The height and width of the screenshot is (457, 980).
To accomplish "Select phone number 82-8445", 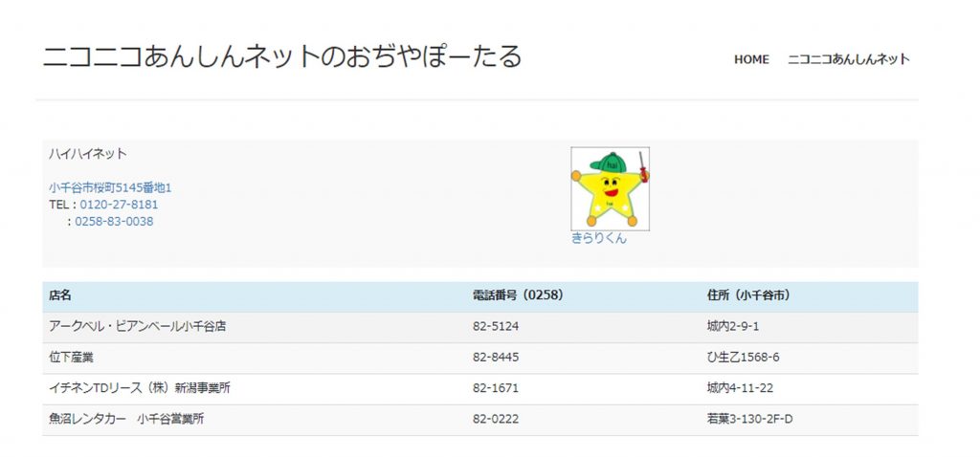I will click(x=496, y=358).
